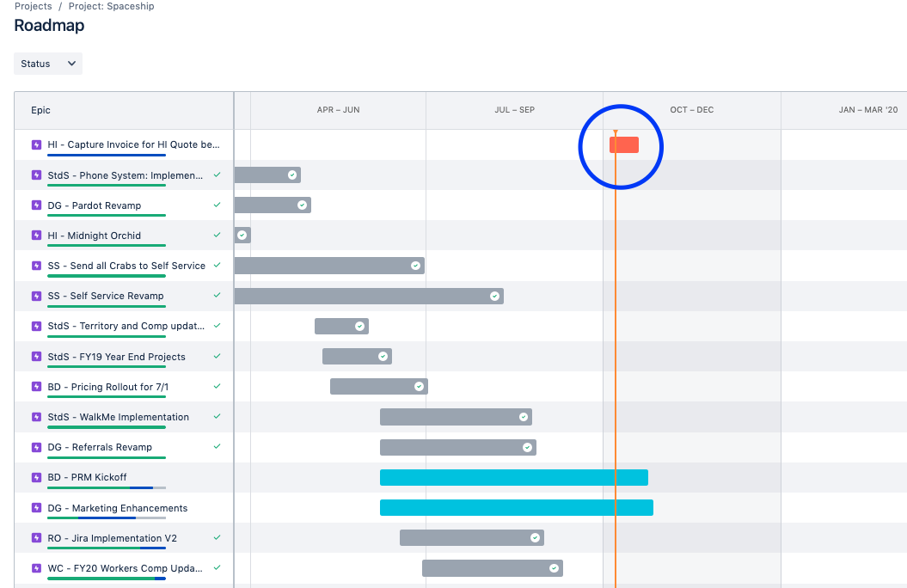The width and height of the screenshot is (907, 588).
Task: Click epic icon for StdS - Territory and Comp
Action: pyautogui.click(x=36, y=326)
